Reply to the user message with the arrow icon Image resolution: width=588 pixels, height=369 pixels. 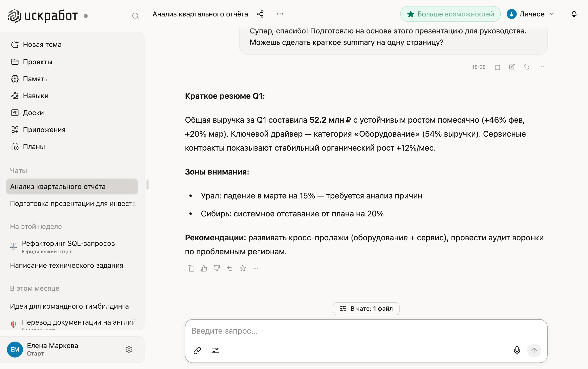(527, 67)
